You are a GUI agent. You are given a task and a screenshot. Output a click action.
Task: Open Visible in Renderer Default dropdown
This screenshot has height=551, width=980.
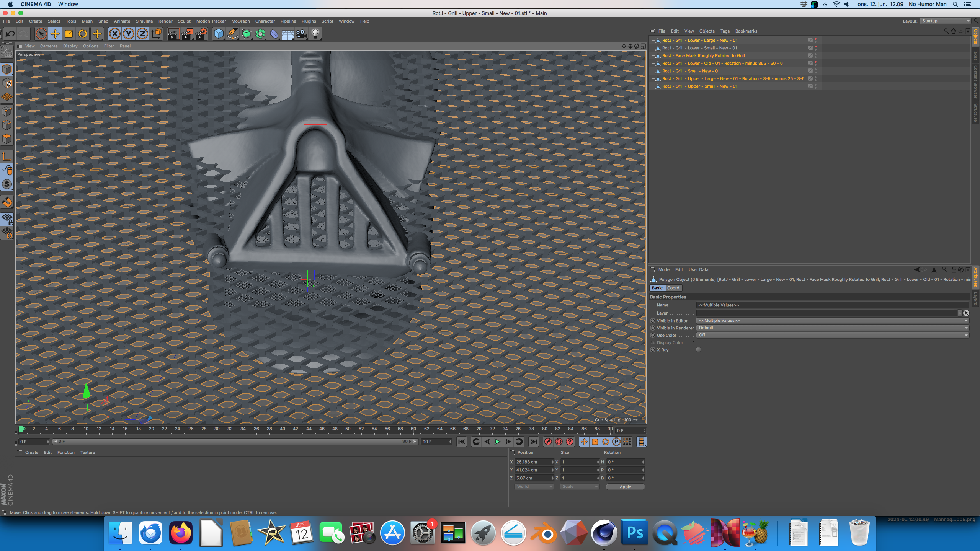[832, 328]
